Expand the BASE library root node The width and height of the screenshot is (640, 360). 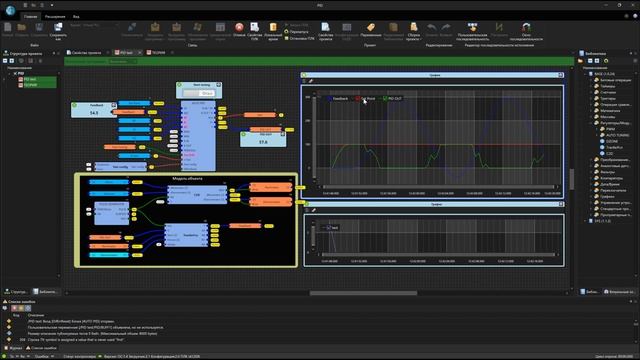(585, 74)
